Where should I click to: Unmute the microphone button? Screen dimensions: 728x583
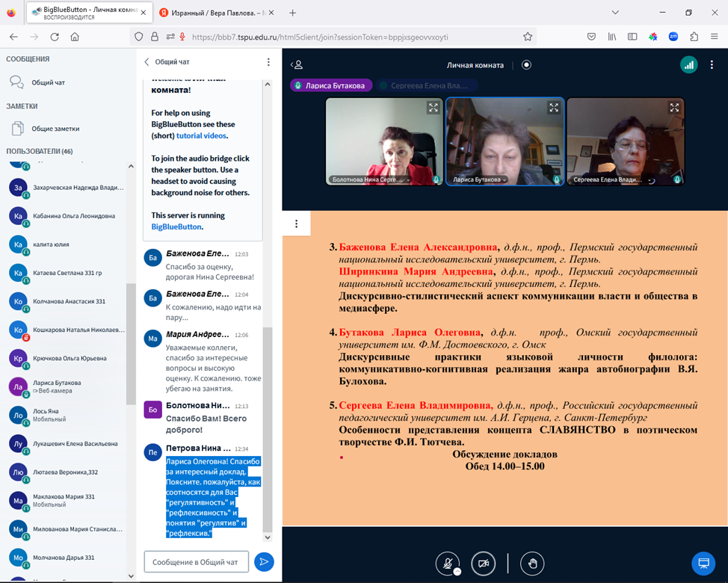tap(448, 563)
